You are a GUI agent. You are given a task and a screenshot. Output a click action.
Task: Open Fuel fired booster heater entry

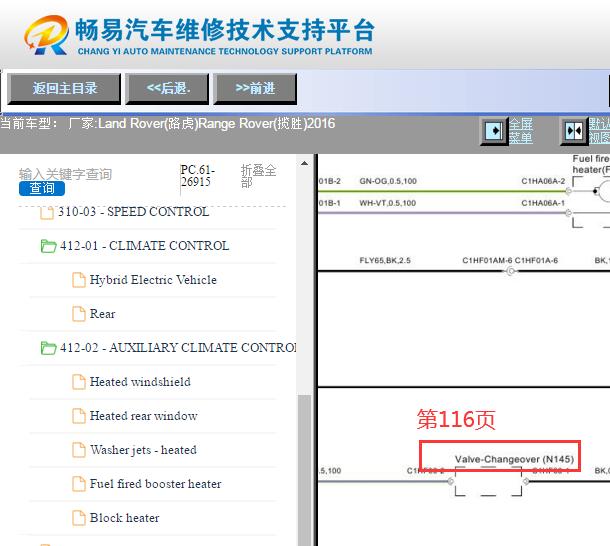click(x=155, y=484)
